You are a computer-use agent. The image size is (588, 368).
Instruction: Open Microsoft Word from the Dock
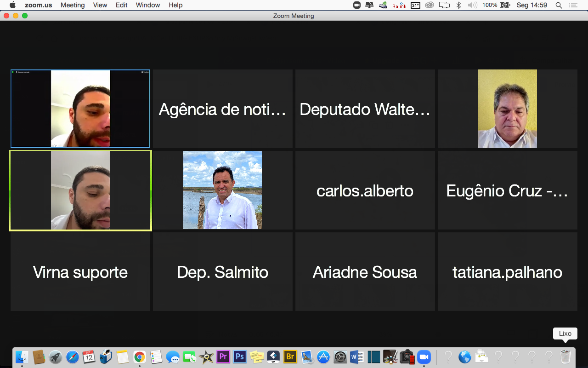(356, 356)
